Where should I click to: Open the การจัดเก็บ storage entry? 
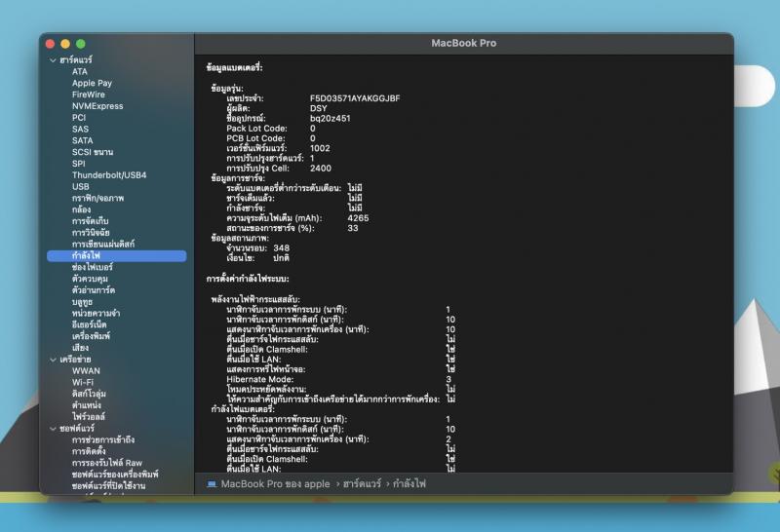(90, 221)
